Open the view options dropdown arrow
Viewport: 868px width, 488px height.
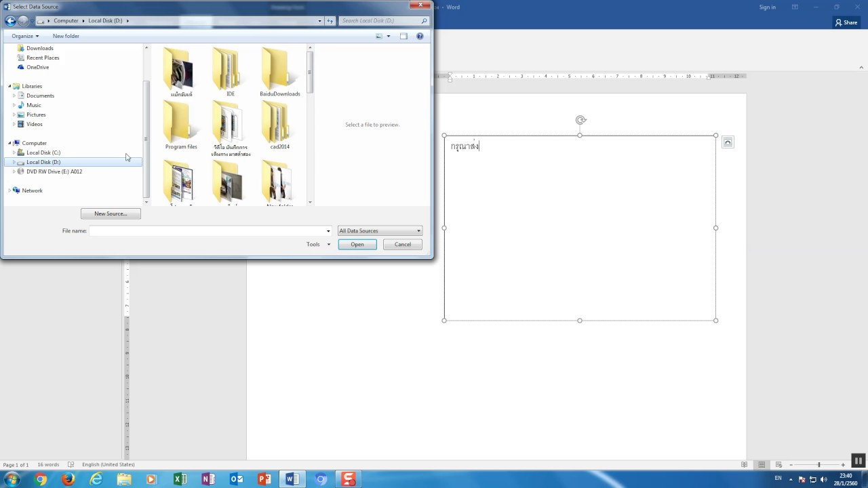(x=389, y=36)
